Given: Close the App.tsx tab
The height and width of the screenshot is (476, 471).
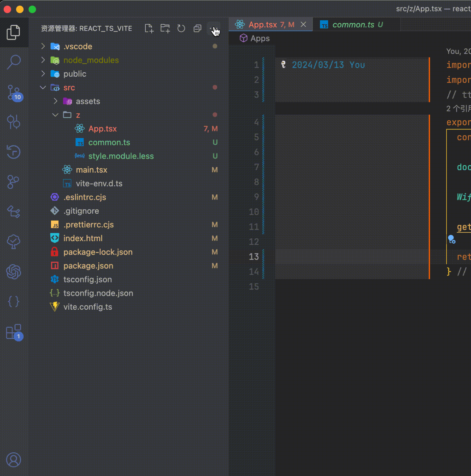Looking at the screenshot, I should click(x=304, y=25).
